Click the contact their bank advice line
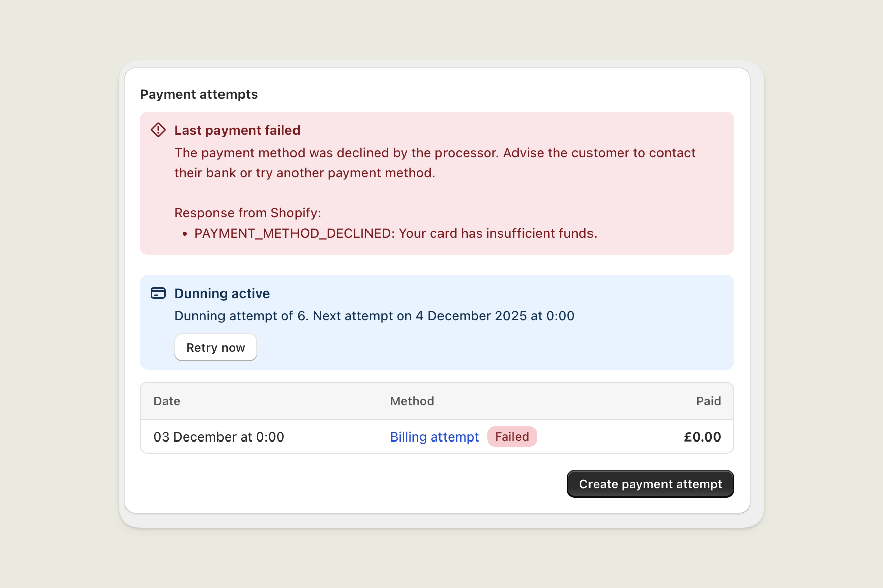The height and width of the screenshot is (588, 883). tap(305, 173)
